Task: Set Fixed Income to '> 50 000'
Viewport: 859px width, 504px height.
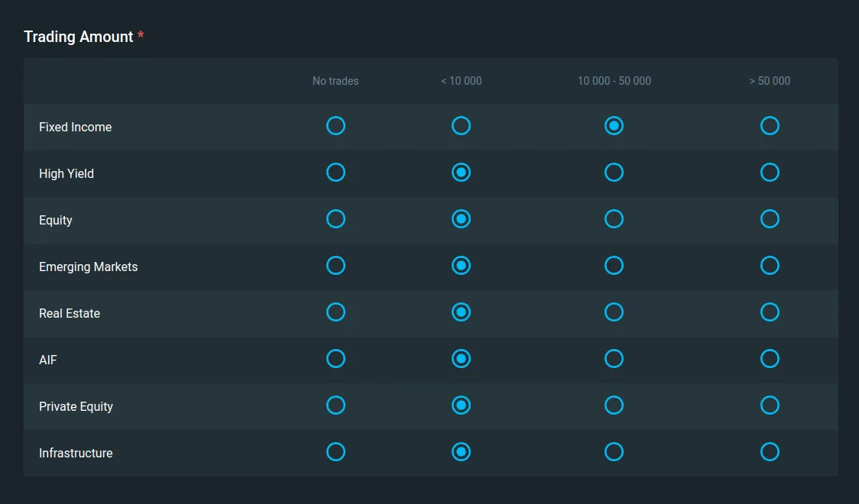Action: click(x=770, y=126)
